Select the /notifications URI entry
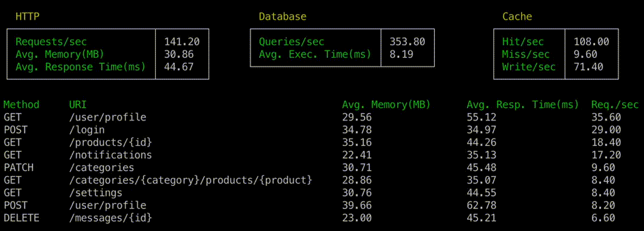644x231 pixels. point(111,155)
